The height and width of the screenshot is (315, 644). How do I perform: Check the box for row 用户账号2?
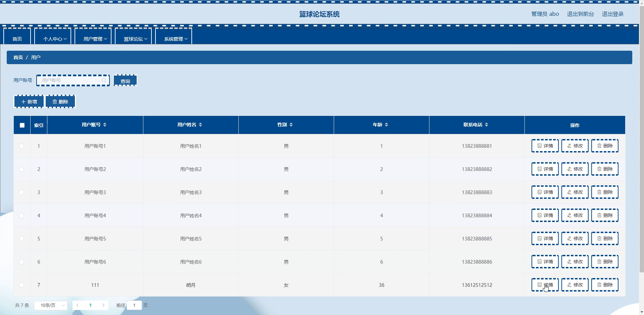(x=21, y=169)
